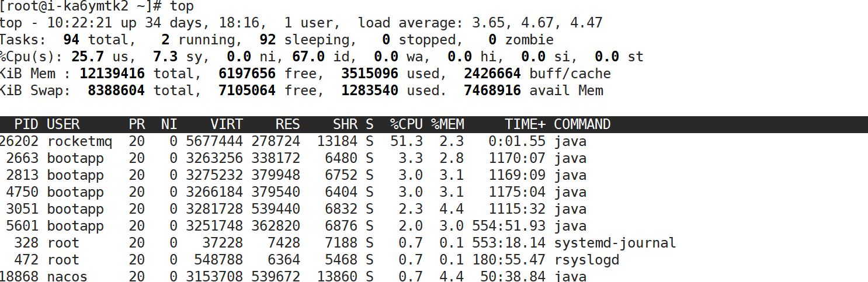The height and width of the screenshot is (282, 868).
Task: Select PID 18868 in the process list
Action: (x=19, y=276)
